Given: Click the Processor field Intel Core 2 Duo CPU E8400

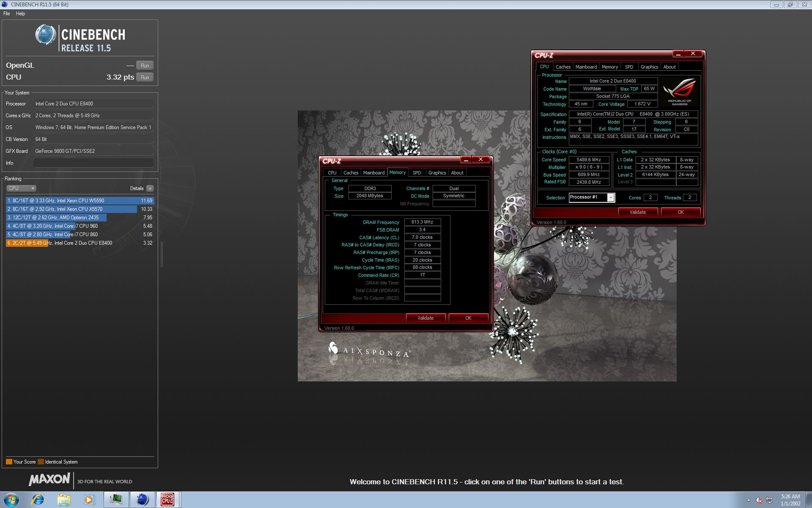Looking at the screenshot, I should [93, 104].
